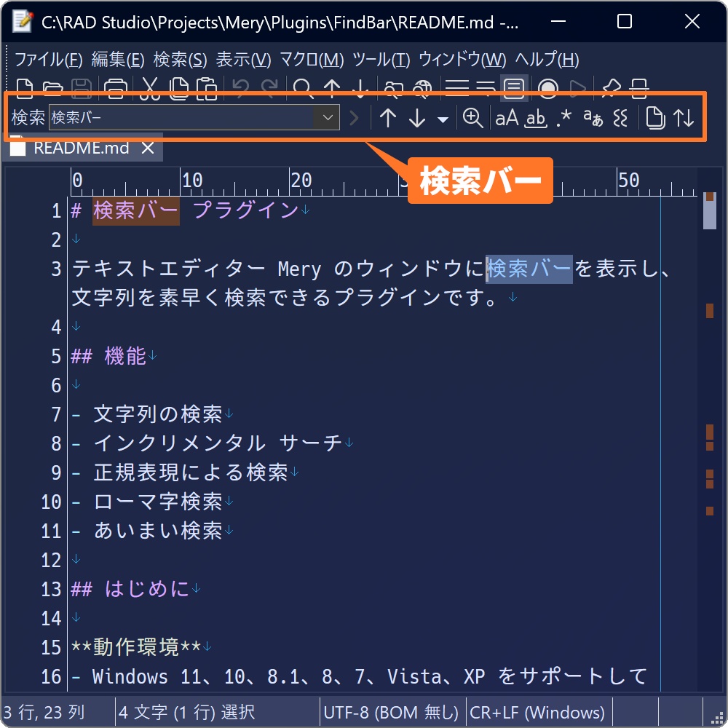Viewport: 728px width, 728px height.
Task: Click the encoding UTF-8 (BOM 無し) in status bar
Action: point(391,712)
